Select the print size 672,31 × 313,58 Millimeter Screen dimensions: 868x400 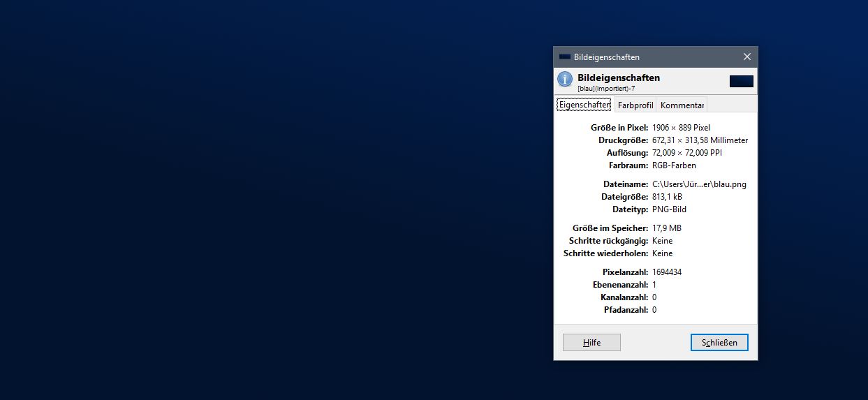pos(700,140)
